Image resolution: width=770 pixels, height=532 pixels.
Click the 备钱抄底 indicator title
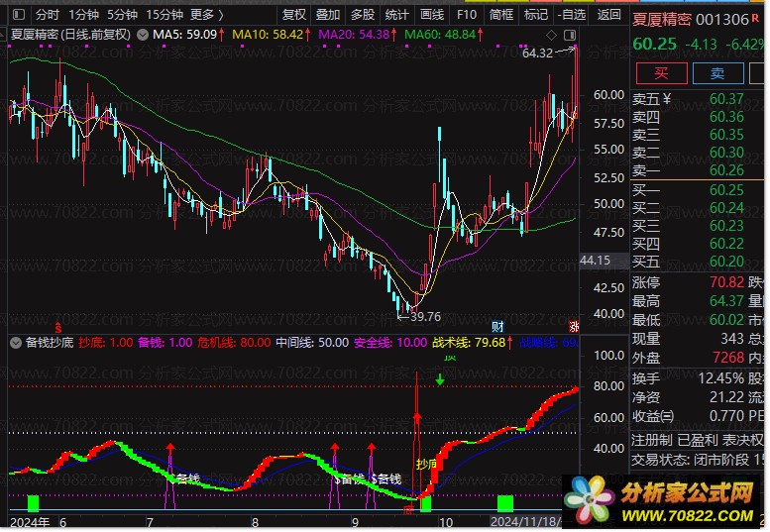(x=50, y=342)
